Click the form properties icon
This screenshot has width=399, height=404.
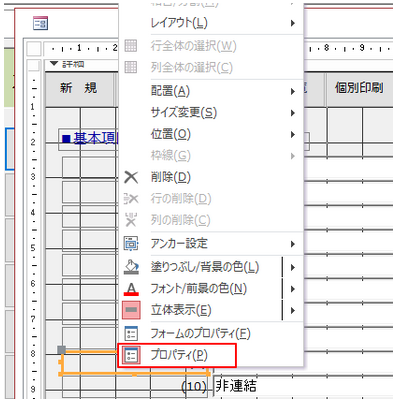(x=131, y=333)
